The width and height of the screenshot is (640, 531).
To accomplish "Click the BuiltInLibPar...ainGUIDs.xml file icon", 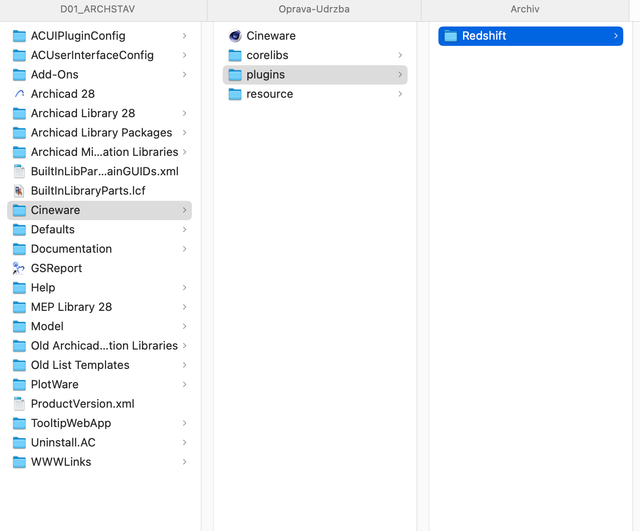I will click(x=19, y=171).
